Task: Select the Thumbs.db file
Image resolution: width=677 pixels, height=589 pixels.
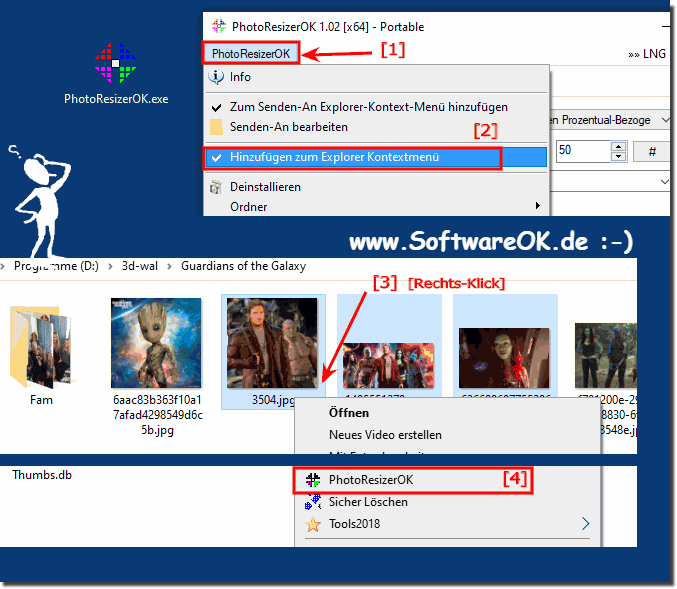Action: pyautogui.click(x=42, y=475)
